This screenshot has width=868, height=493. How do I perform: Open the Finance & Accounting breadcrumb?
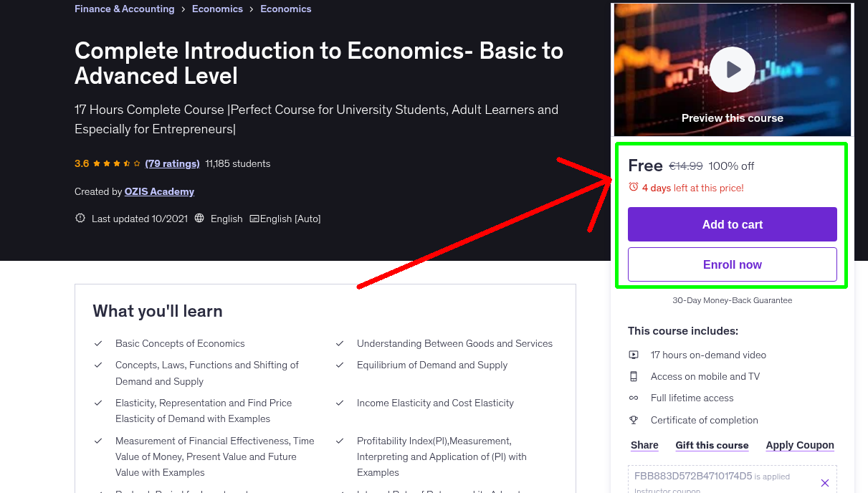(124, 9)
